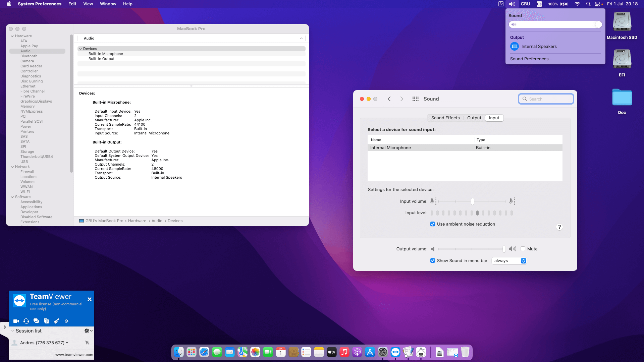Screen dimensions: 644x362
Task: Open Finder from the Dock
Action: coord(178,352)
